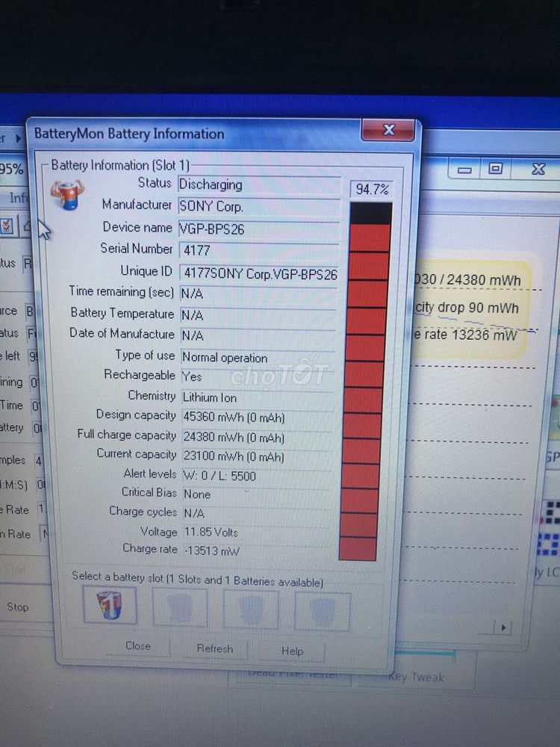Screen dimensions: 560x747
Task: Close the background BatteryMon window
Action: click(538, 169)
